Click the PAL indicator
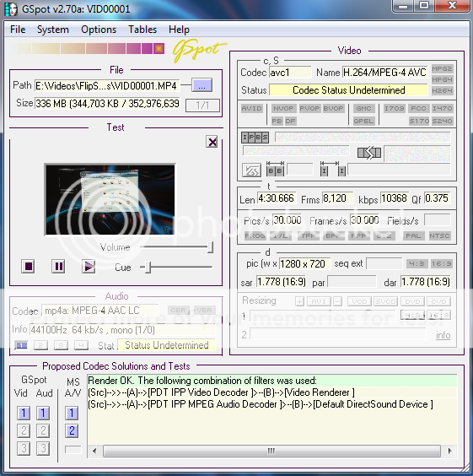This screenshot has height=476, width=473. point(413,235)
